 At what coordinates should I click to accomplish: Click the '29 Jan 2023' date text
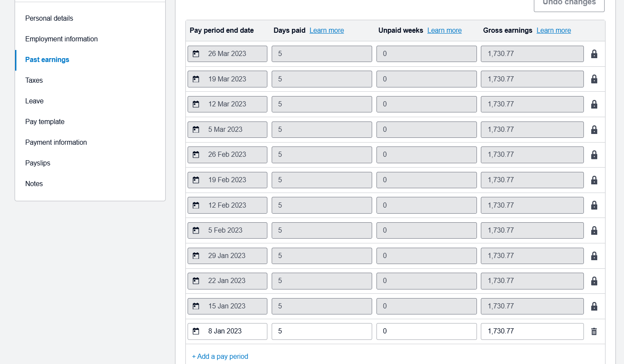[x=227, y=256]
